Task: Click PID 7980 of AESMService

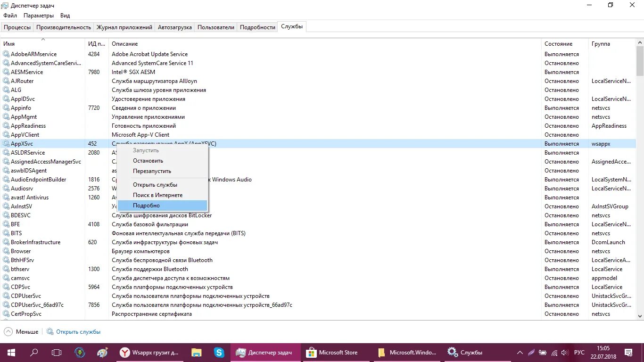Action: click(94, 72)
